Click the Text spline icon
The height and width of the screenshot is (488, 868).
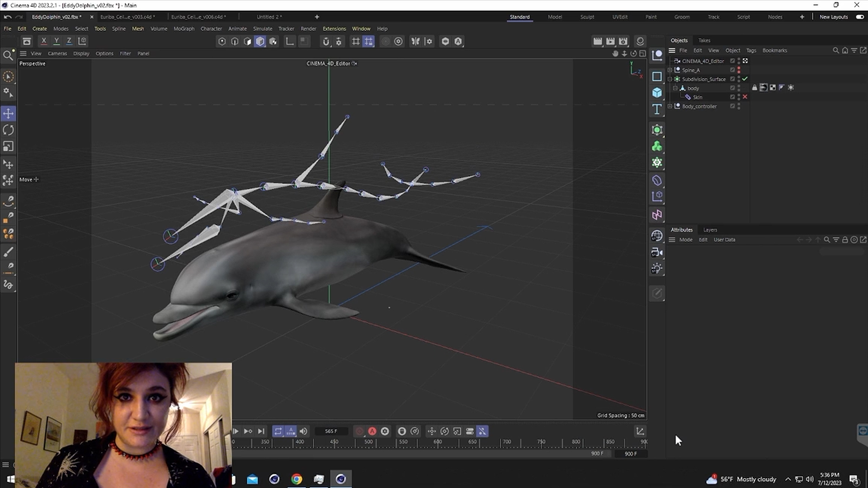coord(657,109)
